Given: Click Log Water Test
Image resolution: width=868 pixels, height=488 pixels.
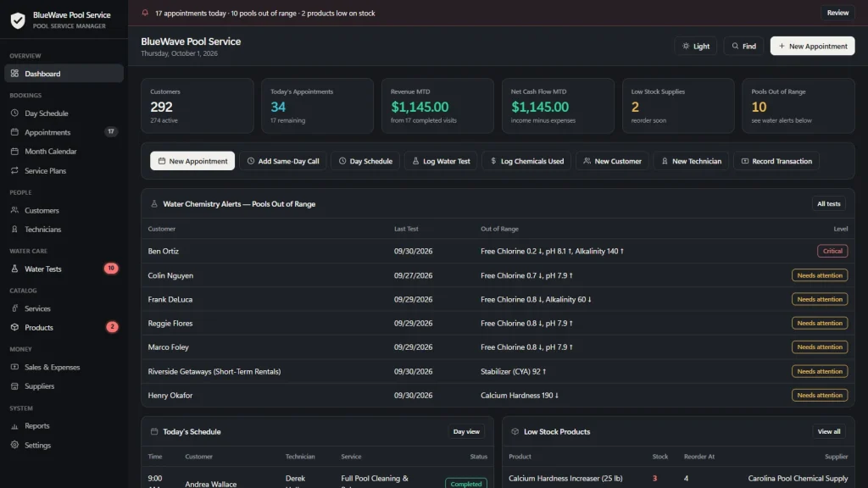Looking at the screenshot, I should 441,161.
